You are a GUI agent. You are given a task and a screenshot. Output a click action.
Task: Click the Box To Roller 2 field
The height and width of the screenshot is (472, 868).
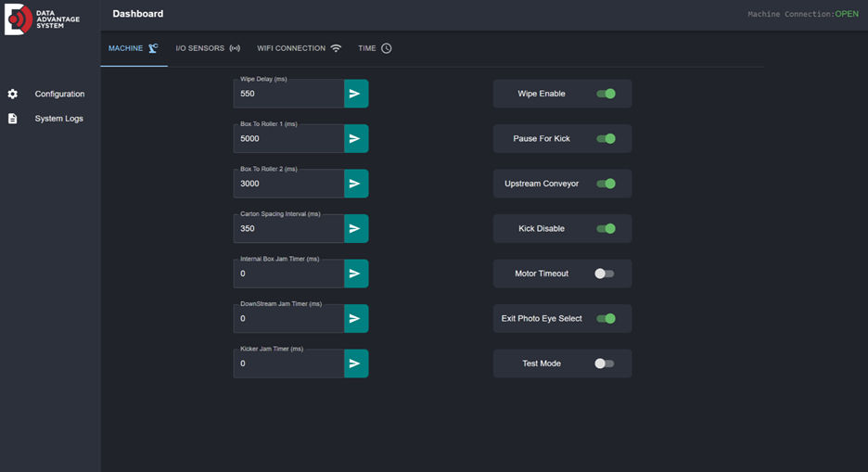(288, 184)
